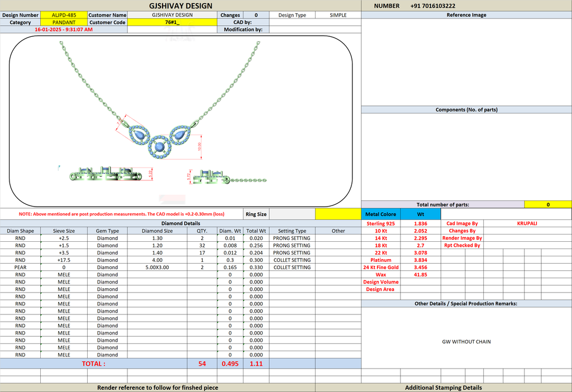The height and width of the screenshot is (392, 572).
Task: Select the diamond size 4.00 cell
Action: [x=157, y=260]
